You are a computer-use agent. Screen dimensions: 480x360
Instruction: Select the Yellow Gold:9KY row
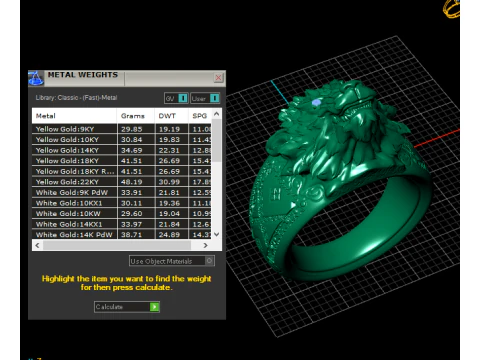tap(122, 129)
